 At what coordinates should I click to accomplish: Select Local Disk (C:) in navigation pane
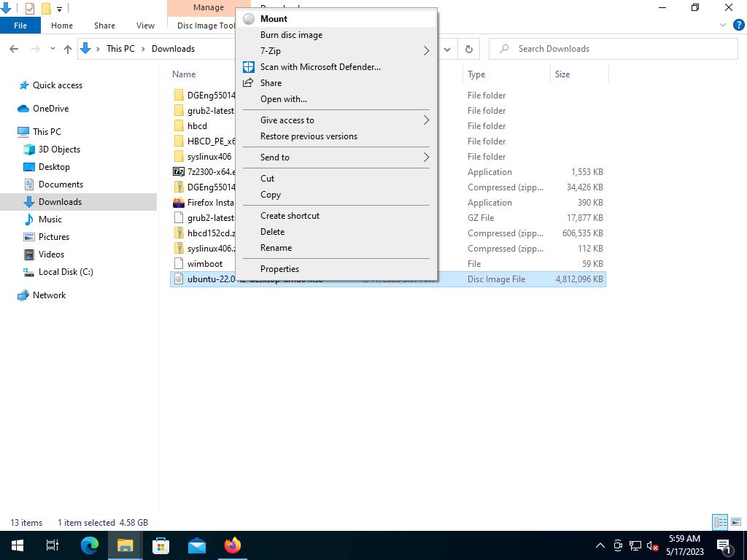point(66,272)
